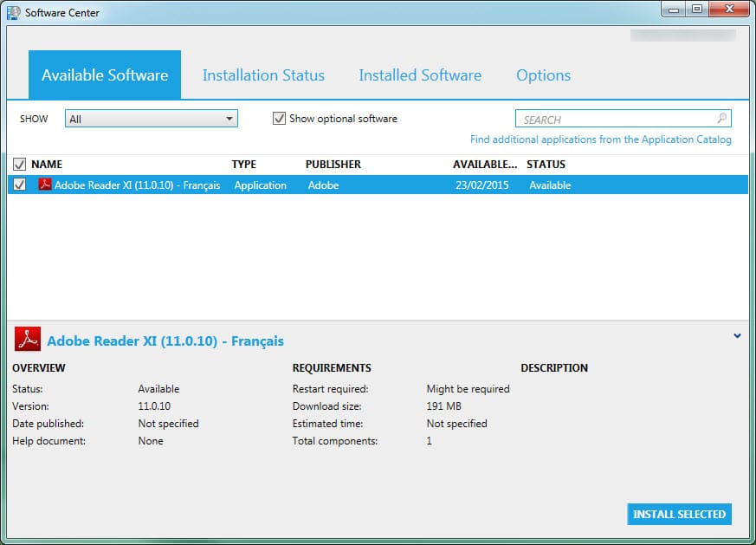Switch to the Available Software tab
Screen dimensions: 756x545
coord(105,75)
